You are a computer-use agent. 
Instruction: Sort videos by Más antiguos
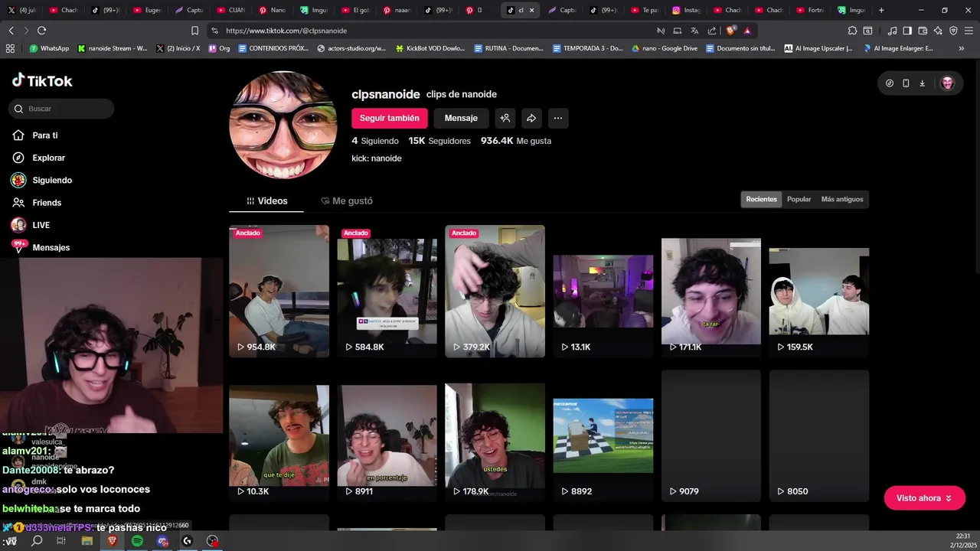pyautogui.click(x=842, y=199)
